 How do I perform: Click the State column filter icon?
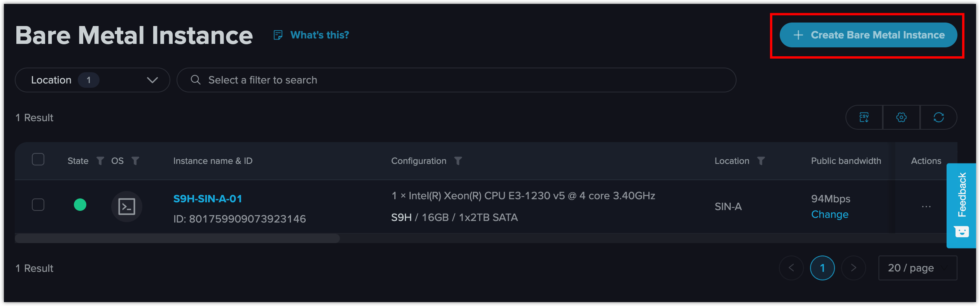click(100, 161)
